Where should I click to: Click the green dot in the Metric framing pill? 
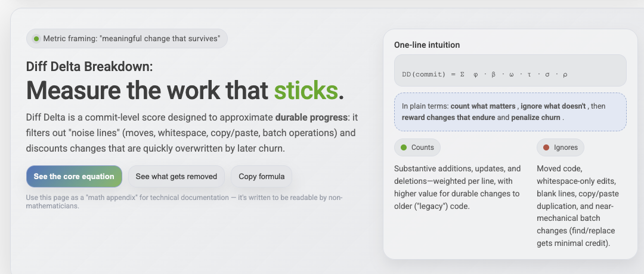(x=36, y=39)
